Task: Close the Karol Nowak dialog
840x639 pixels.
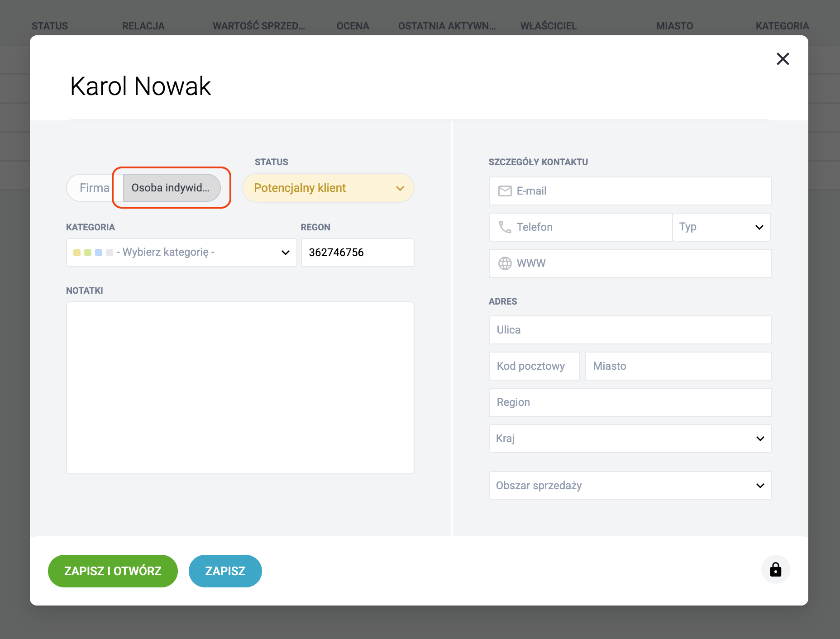Action: 783,59
